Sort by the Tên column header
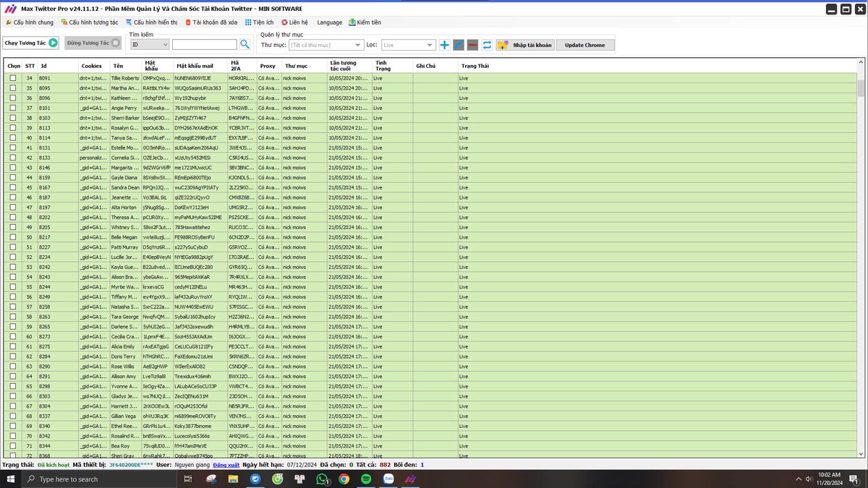The image size is (868, 488). (x=125, y=66)
